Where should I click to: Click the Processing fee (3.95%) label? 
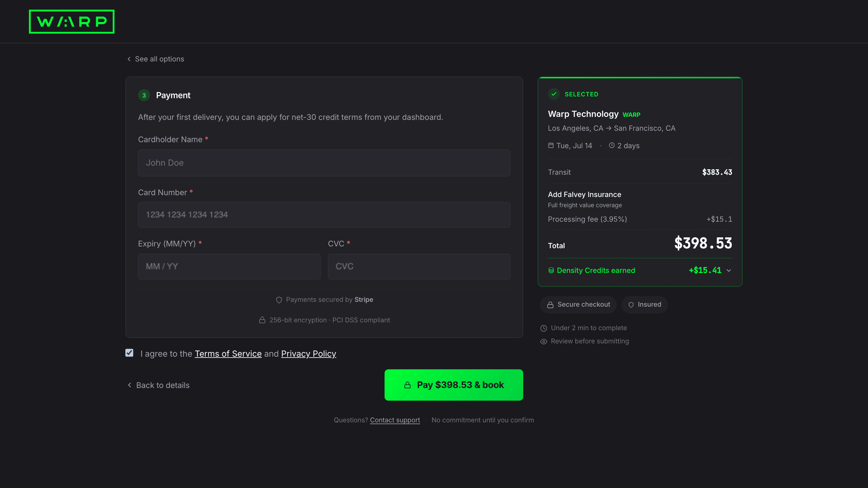[587, 219]
